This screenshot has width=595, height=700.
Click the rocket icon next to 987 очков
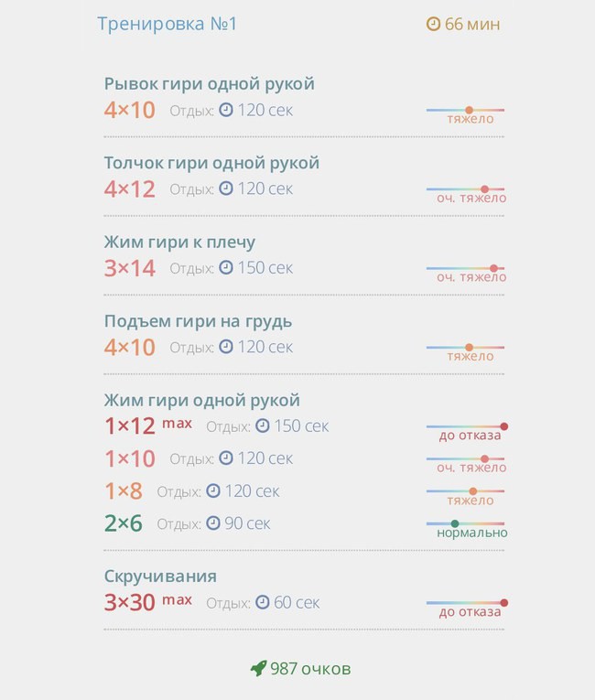[x=259, y=668]
